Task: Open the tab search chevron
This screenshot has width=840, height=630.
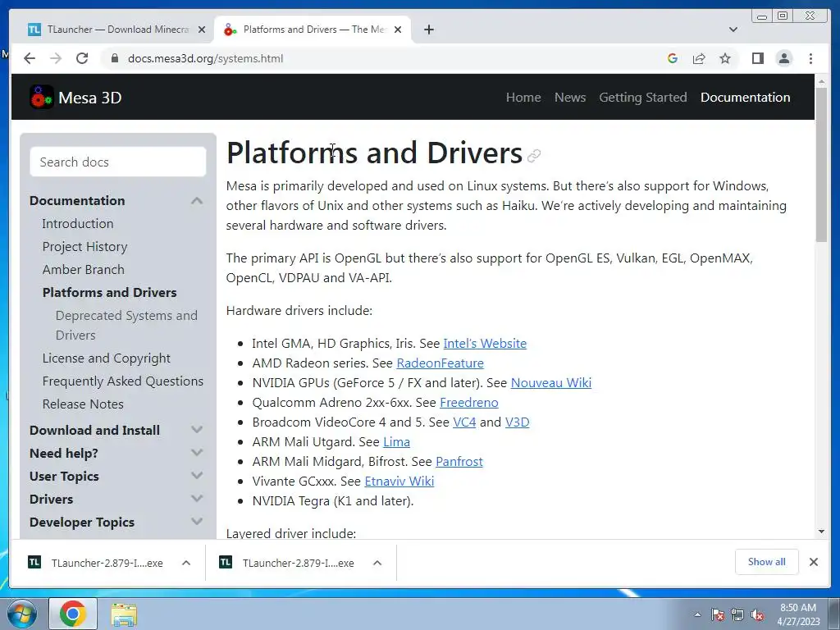Action: click(x=733, y=30)
